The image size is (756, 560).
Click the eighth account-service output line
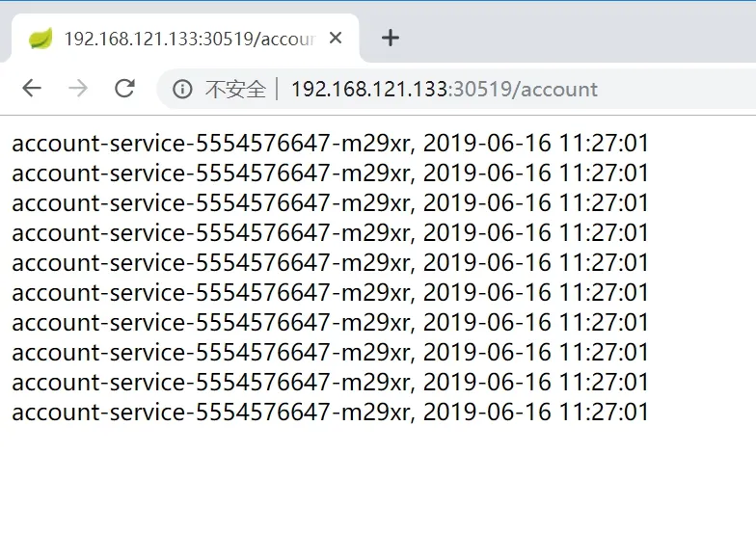[330, 353]
